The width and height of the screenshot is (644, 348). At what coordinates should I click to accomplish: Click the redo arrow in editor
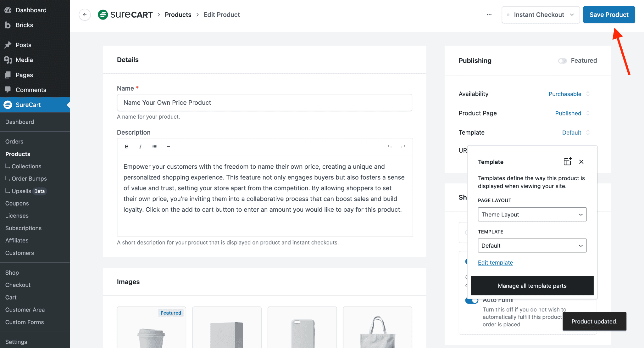tap(403, 147)
